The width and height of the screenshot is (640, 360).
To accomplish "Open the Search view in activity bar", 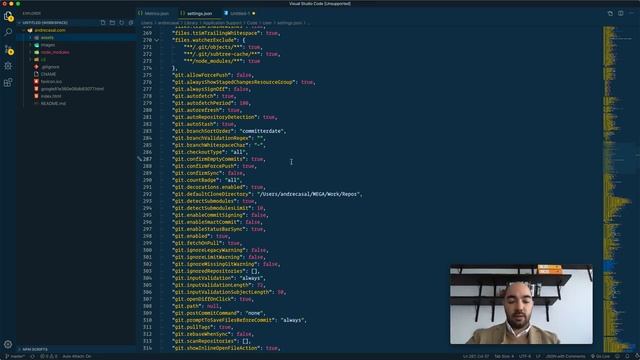I will coord(8,32).
